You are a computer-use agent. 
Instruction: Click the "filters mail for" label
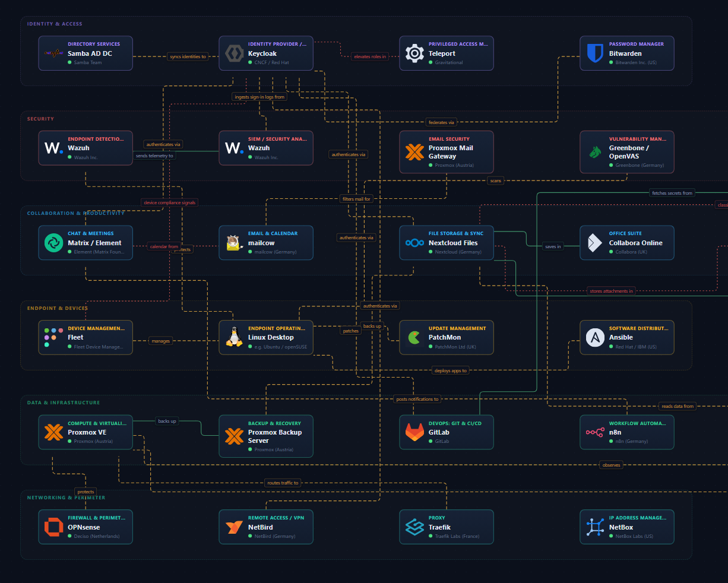click(x=357, y=199)
